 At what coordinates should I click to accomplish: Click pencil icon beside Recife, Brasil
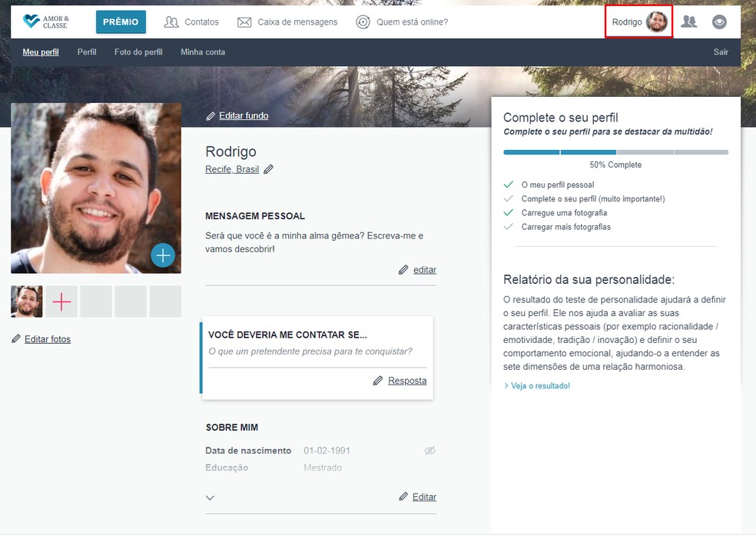point(268,169)
